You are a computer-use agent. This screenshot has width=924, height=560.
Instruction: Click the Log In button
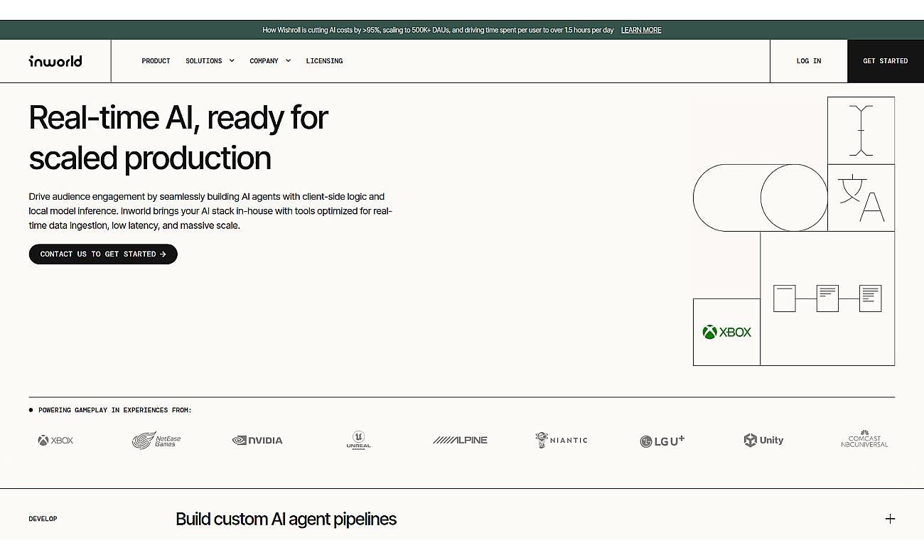point(809,61)
